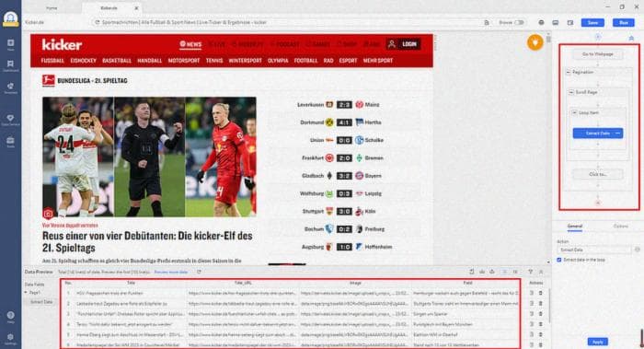
Task: Select the General tab
Action: (575, 227)
